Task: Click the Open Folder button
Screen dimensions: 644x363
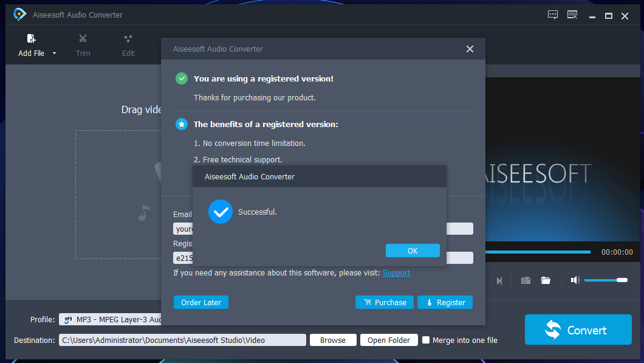Action: (x=389, y=340)
